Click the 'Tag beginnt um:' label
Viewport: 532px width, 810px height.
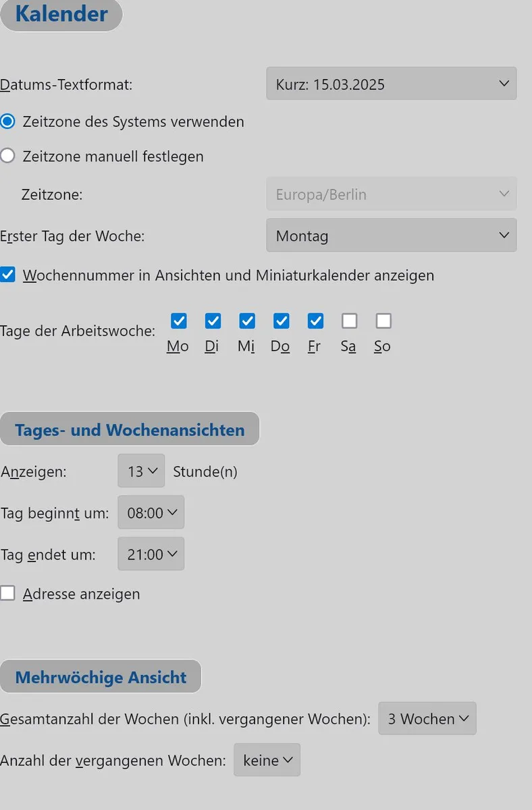click(55, 513)
